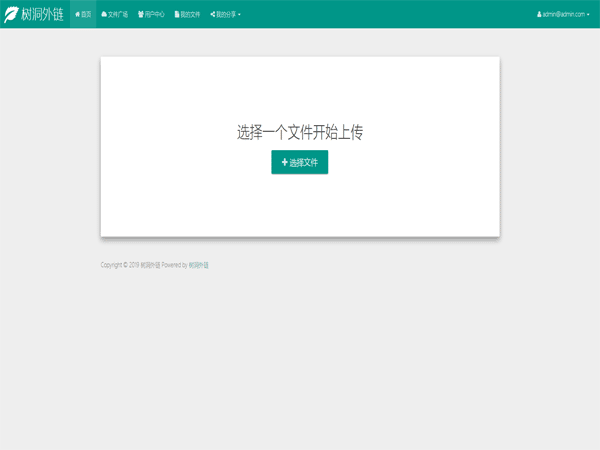This screenshot has width=600, height=450.
Task: Click the users icon for 用户中心
Action: [x=140, y=14]
